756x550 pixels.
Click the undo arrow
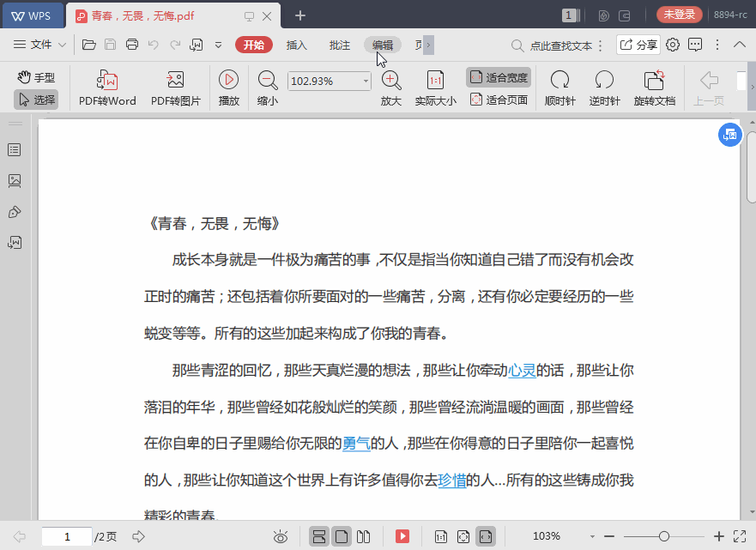tap(154, 45)
